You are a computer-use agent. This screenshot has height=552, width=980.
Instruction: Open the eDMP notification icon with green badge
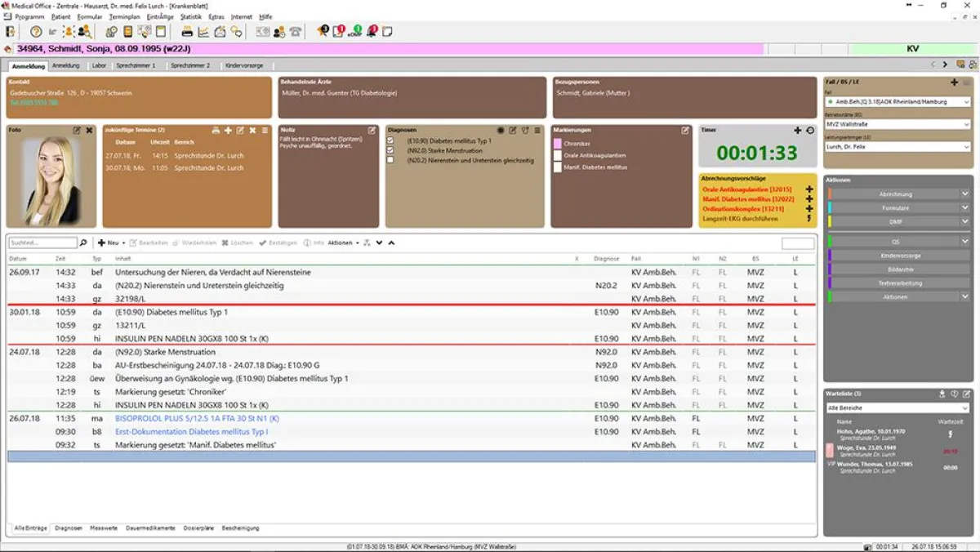pyautogui.click(x=354, y=32)
